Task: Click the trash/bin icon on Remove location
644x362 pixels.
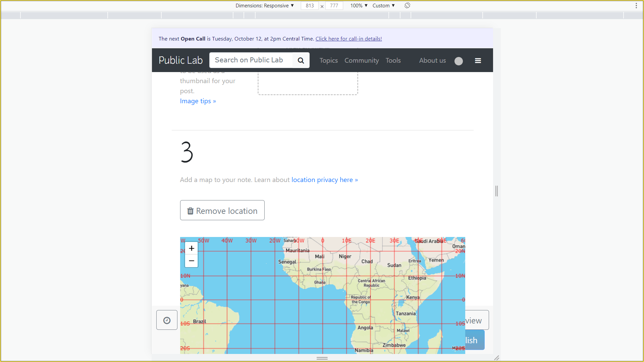Action: [190, 210]
